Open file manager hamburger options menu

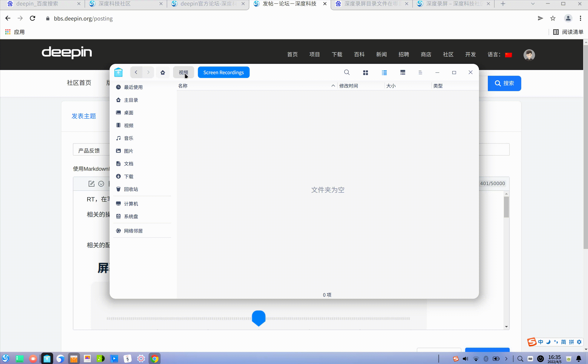click(x=421, y=72)
